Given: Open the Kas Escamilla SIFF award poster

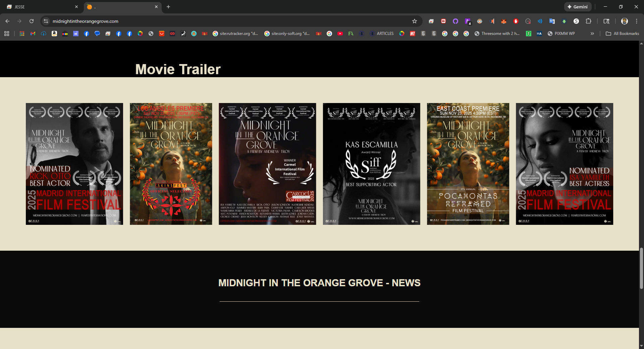Looking at the screenshot, I should coord(371,164).
